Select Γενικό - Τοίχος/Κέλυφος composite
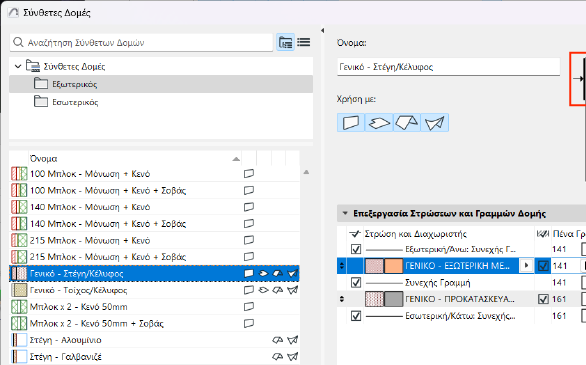Screen dimensions: 586x365 [154, 290]
